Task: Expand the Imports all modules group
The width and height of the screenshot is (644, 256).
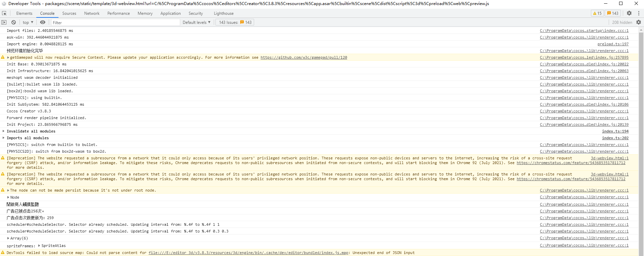Action: (x=4, y=138)
